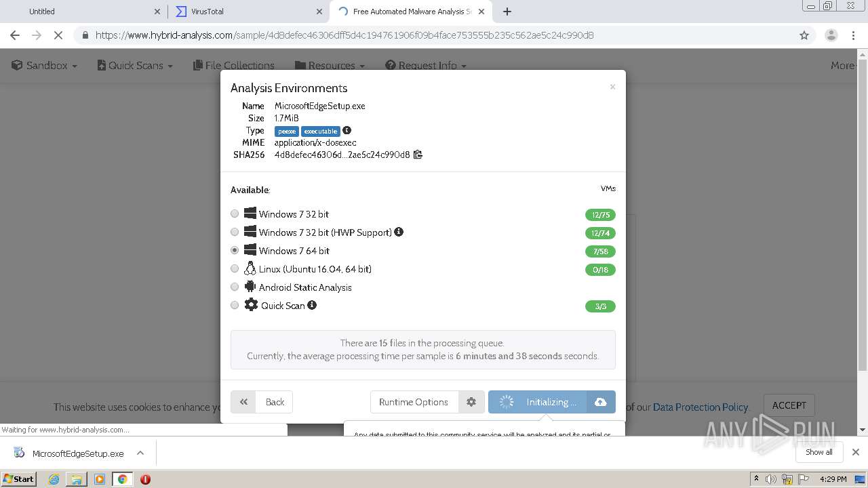
Task: Open runtime options gear settings
Action: pyautogui.click(x=471, y=402)
